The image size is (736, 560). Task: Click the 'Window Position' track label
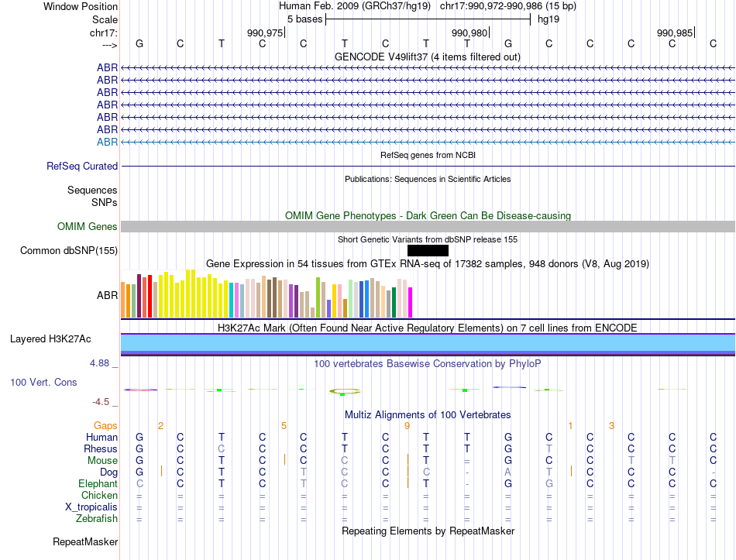[x=81, y=6]
